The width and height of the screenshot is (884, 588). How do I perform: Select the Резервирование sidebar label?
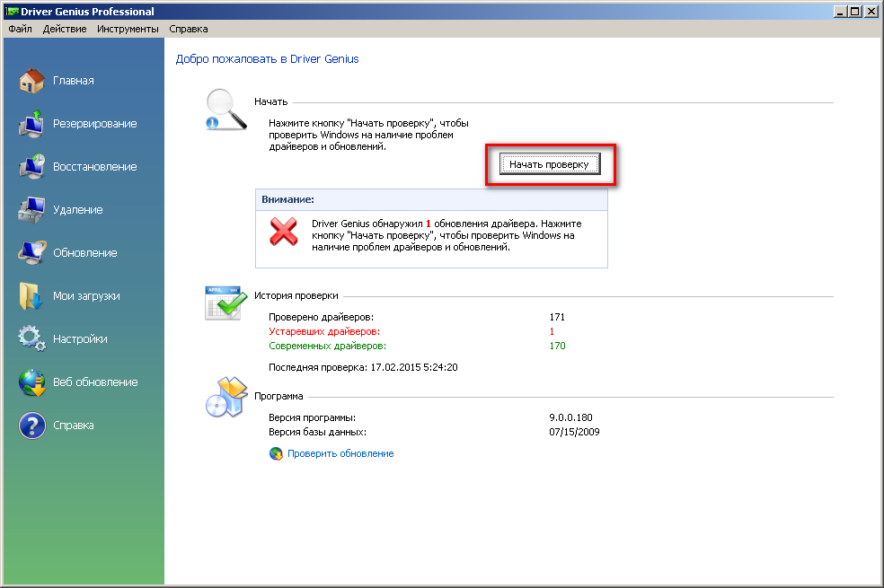pos(94,124)
